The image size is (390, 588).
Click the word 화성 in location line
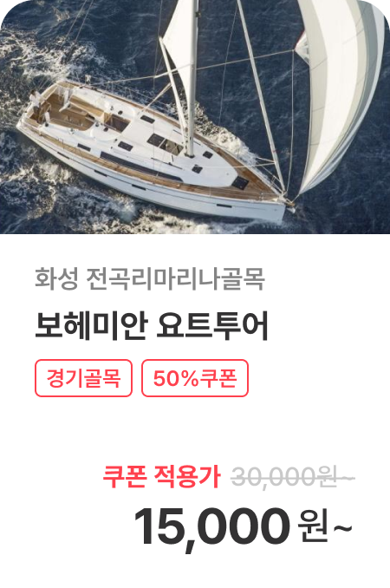click(56, 278)
